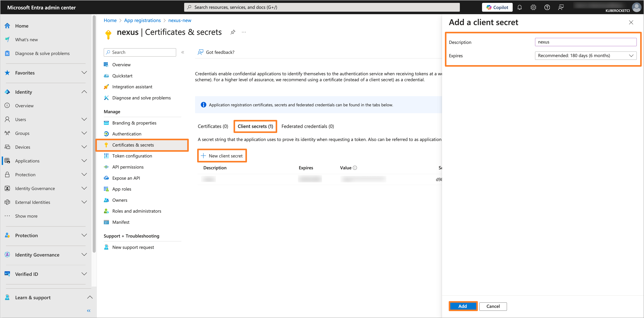Image resolution: width=644 pixels, height=318 pixels.
Task: Click the Diagnose and solve problems icon
Action: 106,98
